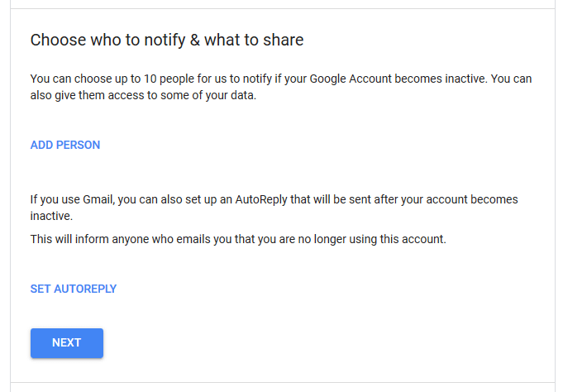Open the SET AUTOREPLY option
Screen dimensions: 563x392
coord(74,289)
